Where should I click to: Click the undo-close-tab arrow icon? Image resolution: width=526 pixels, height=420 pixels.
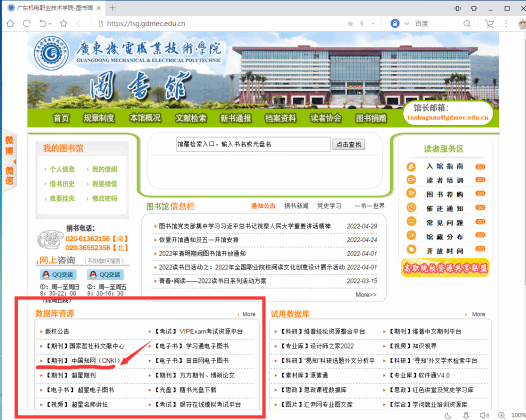click(x=42, y=23)
